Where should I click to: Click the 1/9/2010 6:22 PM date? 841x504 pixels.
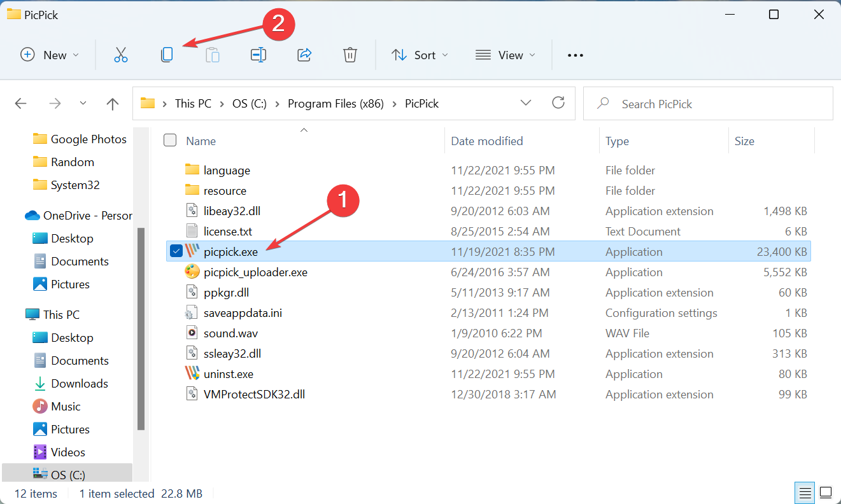coord(497,333)
